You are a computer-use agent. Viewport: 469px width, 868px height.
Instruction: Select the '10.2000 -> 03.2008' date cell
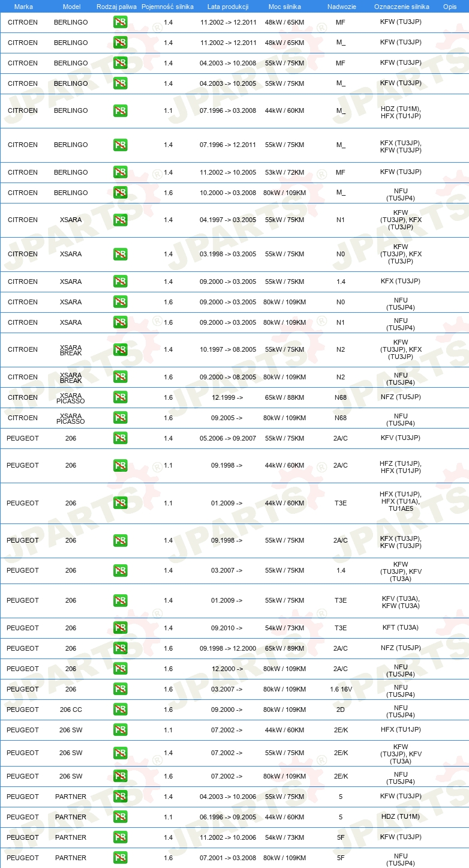[228, 193]
